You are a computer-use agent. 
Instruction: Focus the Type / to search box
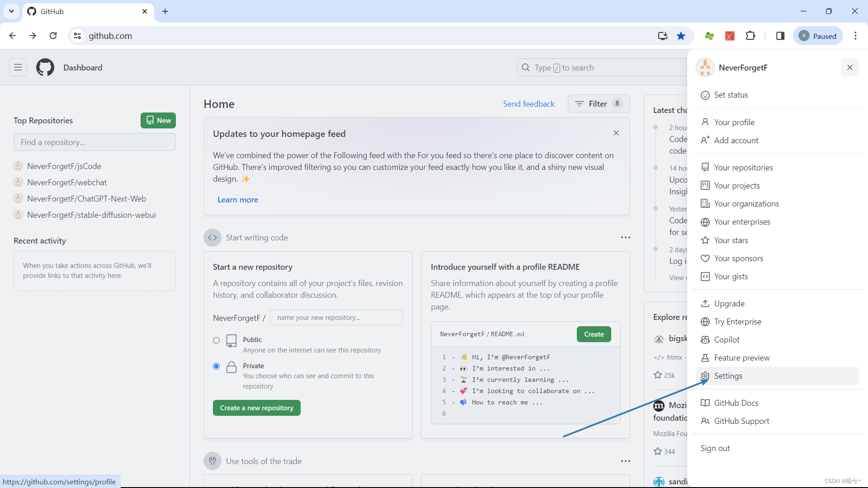pos(601,68)
